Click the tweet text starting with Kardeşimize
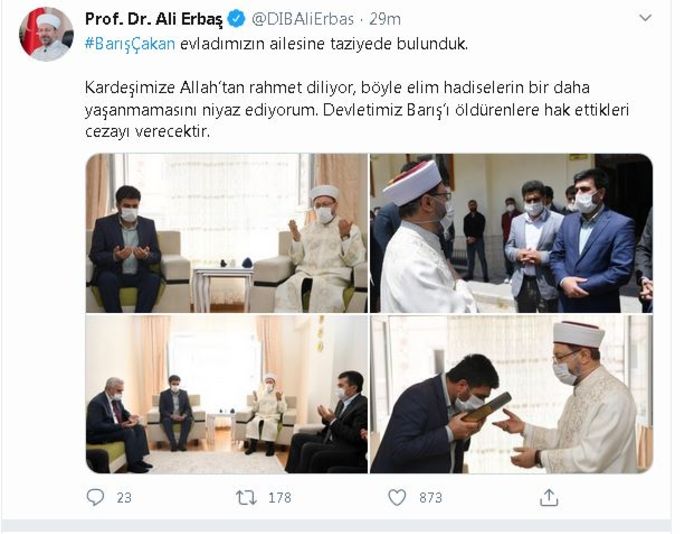Viewport: 694px width, 534px height. pos(357,109)
